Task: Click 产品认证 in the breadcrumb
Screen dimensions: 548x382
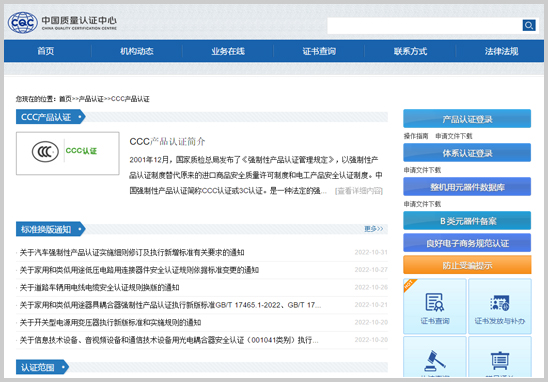Action: point(91,99)
